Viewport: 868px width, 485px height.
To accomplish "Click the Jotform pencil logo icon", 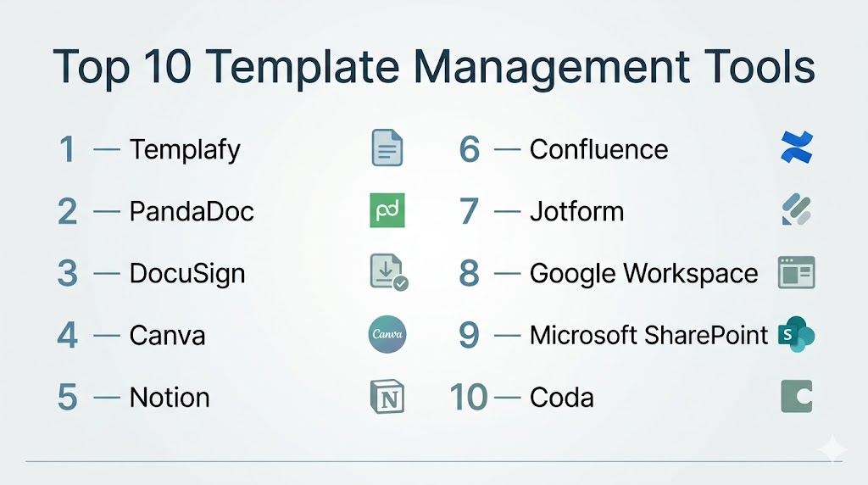I will click(796, 210).
